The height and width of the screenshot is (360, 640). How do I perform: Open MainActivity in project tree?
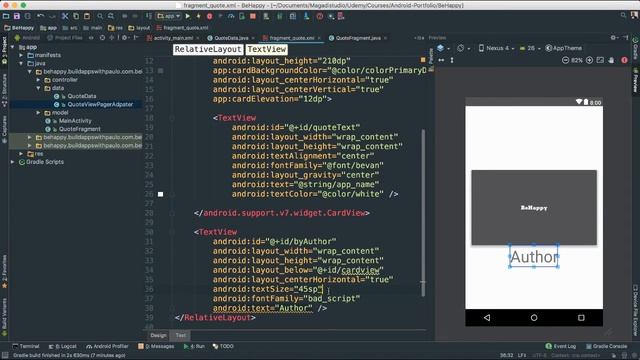[x=75, y=121]
